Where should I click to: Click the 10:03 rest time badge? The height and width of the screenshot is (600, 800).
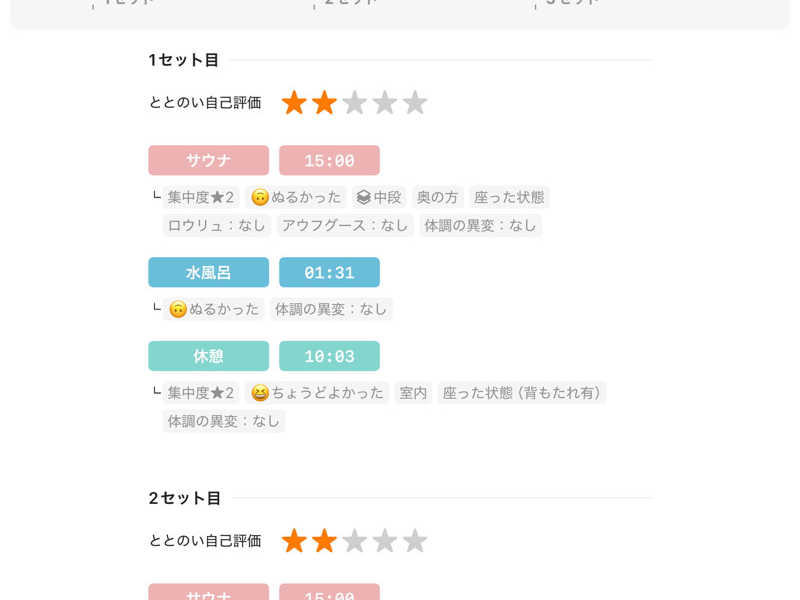pyautogui.click(x=329, y=356)
